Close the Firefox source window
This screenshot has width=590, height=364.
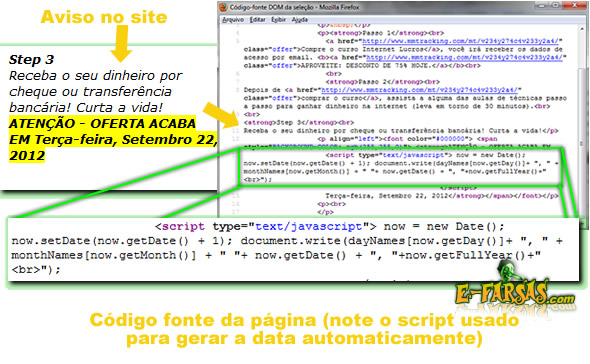[x=575, y=6]
